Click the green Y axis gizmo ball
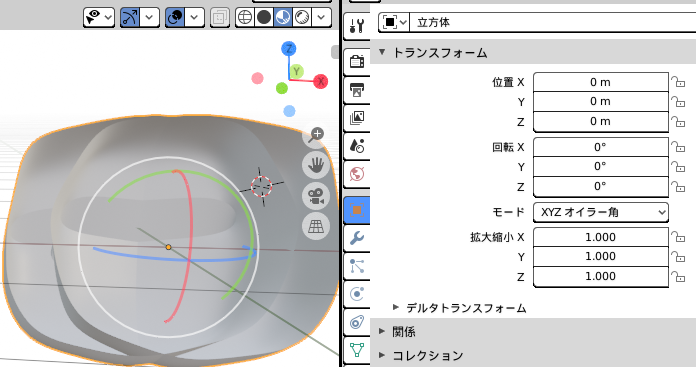 click(x=297, y=71)
